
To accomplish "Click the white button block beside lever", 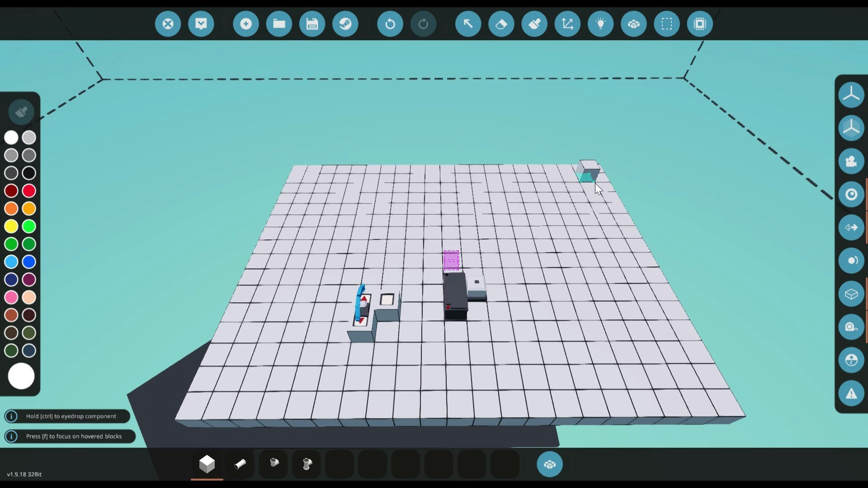I will (387, 305).
